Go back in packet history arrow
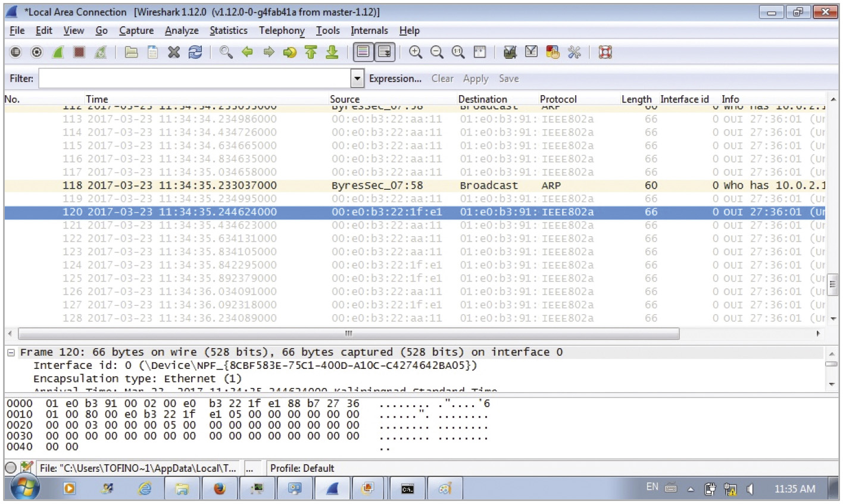Viewport: 843px width, 504px height. [x=248, y=52]
